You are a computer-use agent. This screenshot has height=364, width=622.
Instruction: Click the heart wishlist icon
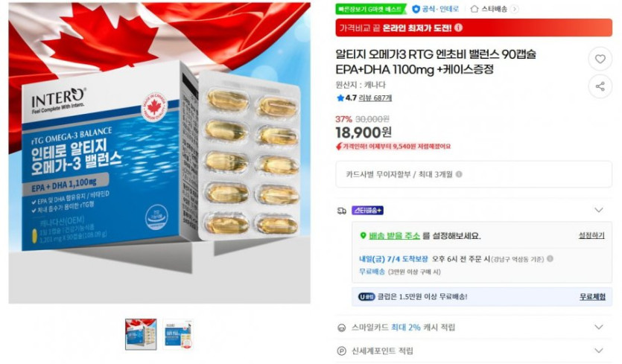[x=600, y=59]
